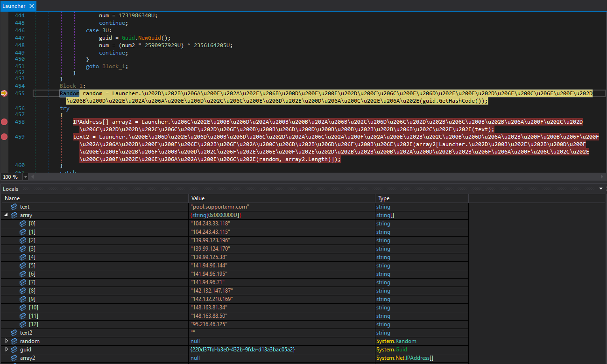
Task: Click the icon beside array element [6]
Action: pyautogui.click(x=23, y=274)
